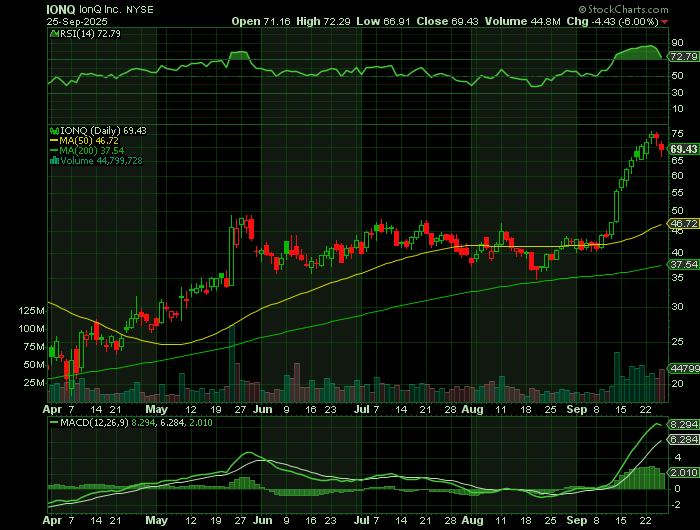This screenshot has height=530, width=700.
Task: Click the green MACD line swatch in the legend
Action: click(54, 422)
